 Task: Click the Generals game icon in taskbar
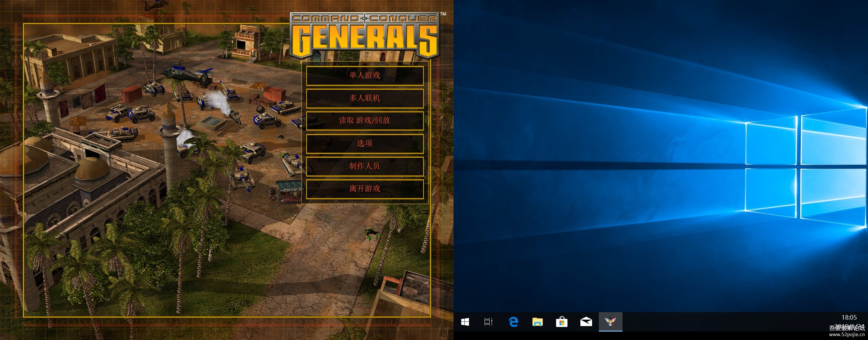[610, 322]
